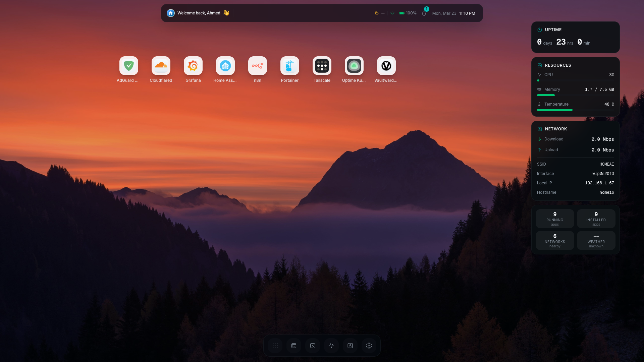The width and height of the screenshot is (644, 362).
Task: Launch Cloudflared from the app grid
Action: click(161, 66)
